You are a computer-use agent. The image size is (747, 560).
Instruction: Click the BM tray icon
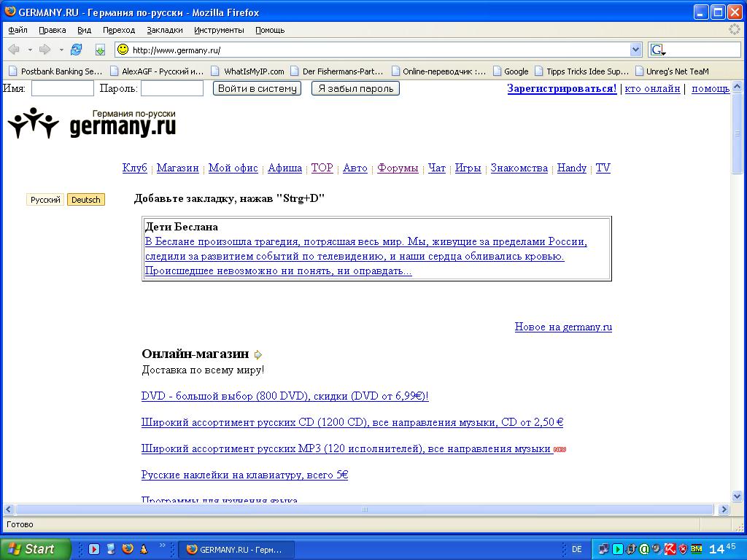pos(697,549)
